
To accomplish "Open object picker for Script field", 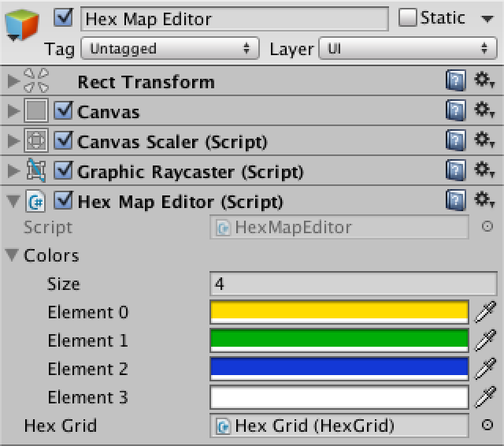I will pyautogui.click(x=487, y=226).
